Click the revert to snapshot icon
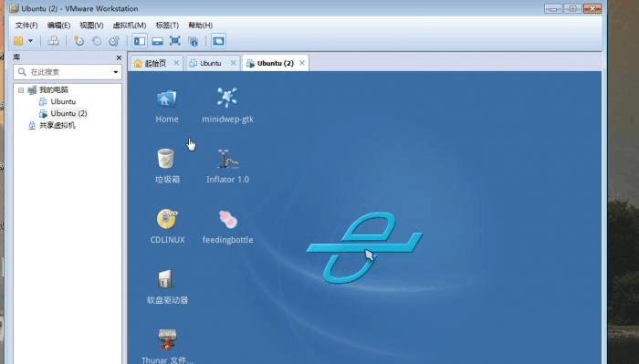The height and width of the screenshot is (364, 639). tap(97, 41)
